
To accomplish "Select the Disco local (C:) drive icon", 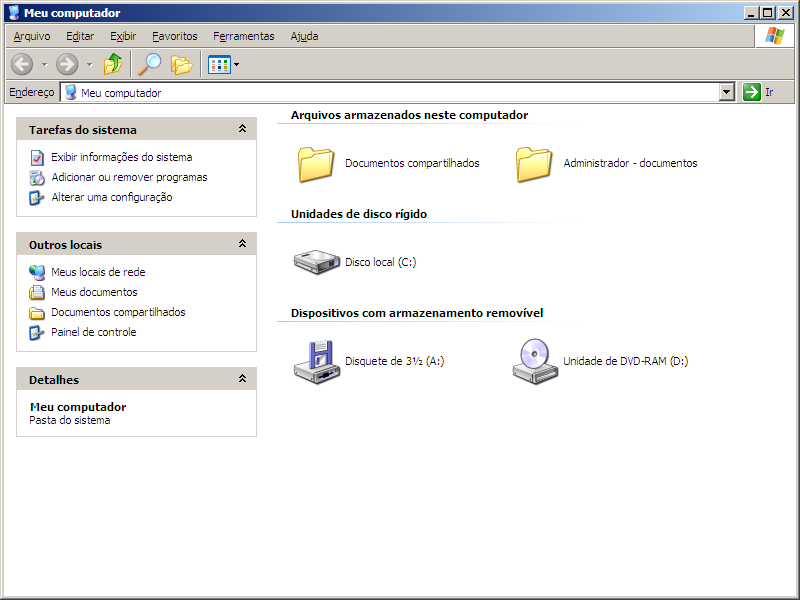I will (x=317, y=262).
